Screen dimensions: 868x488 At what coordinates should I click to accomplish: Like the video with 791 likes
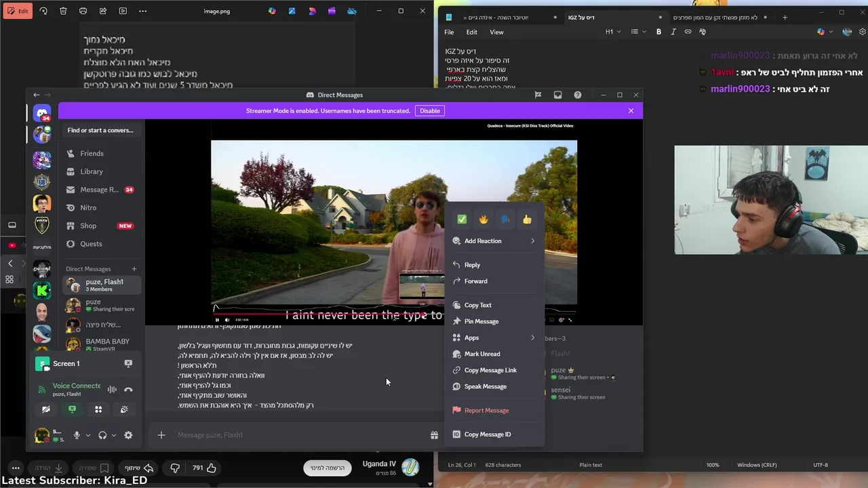[x=203, y=468]
